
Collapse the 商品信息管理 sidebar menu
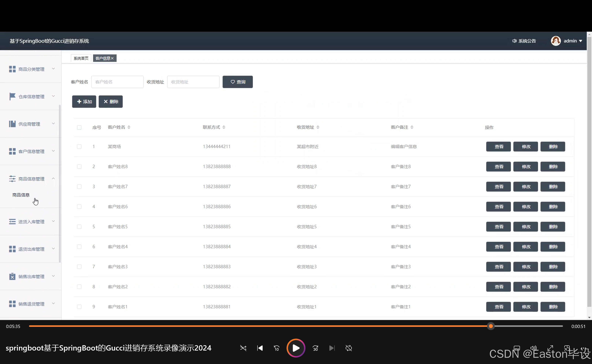click(x=31, y=179)
